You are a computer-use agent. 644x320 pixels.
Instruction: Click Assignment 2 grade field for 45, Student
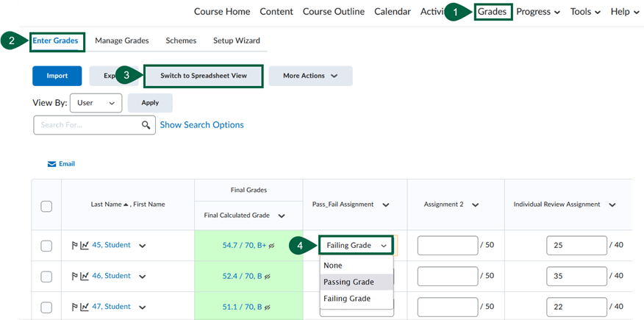[x=448, y=246]
